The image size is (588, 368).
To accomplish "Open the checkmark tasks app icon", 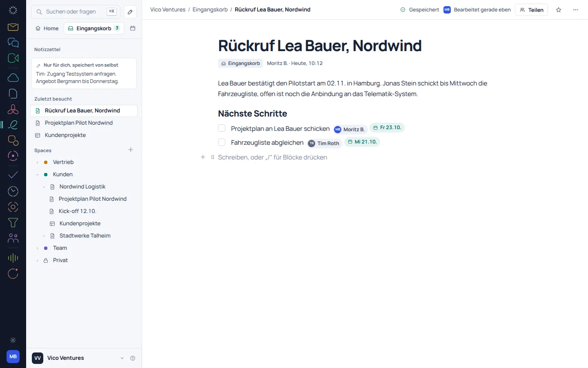I will (13, 175).
